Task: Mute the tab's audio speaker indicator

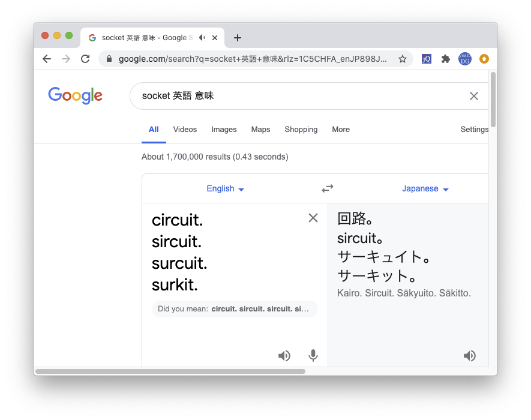Action: point(202,37)
